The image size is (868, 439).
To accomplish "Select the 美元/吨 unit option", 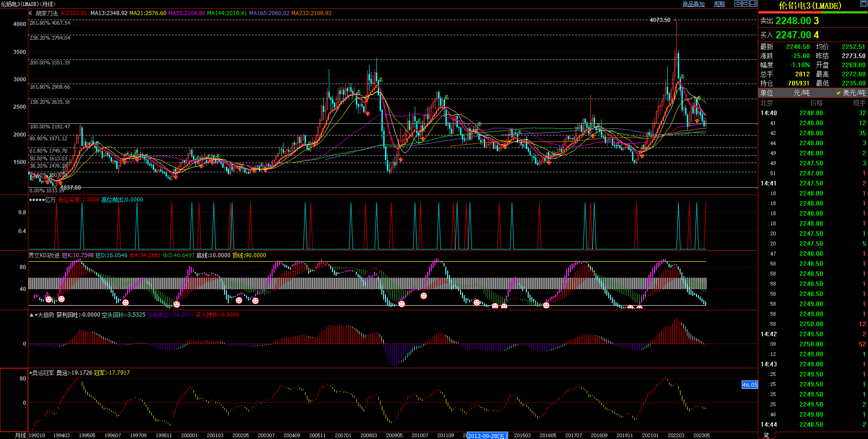I will point(853,93).
